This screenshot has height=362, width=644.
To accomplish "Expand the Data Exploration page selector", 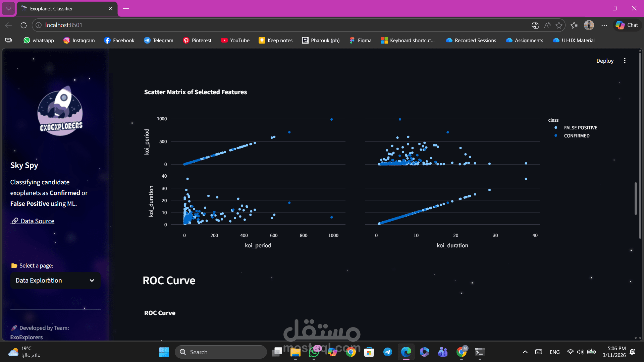I will click(55, 281).
